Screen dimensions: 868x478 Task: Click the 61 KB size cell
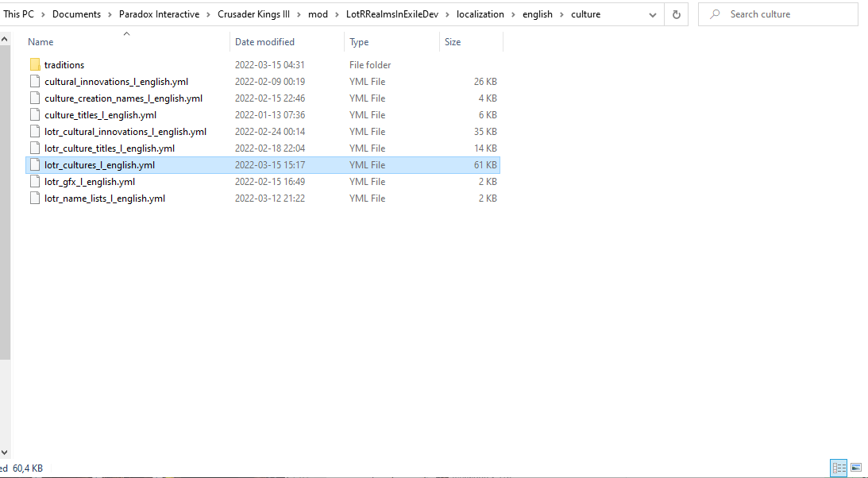(485, 165)
